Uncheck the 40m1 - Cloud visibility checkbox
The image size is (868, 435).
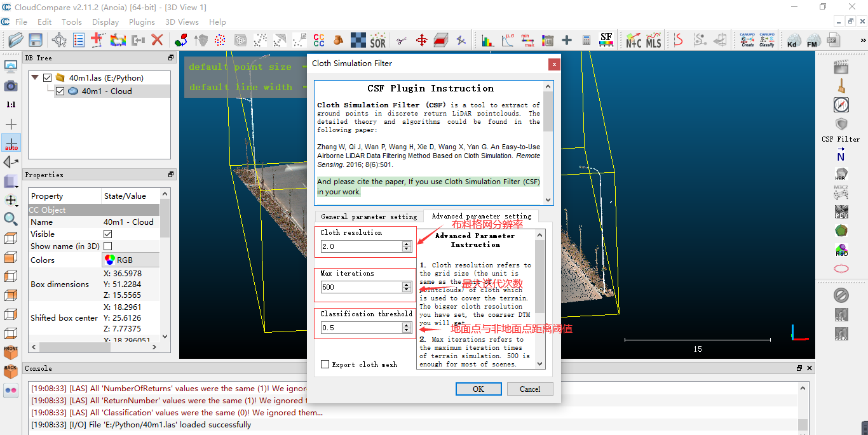(59, 90)
